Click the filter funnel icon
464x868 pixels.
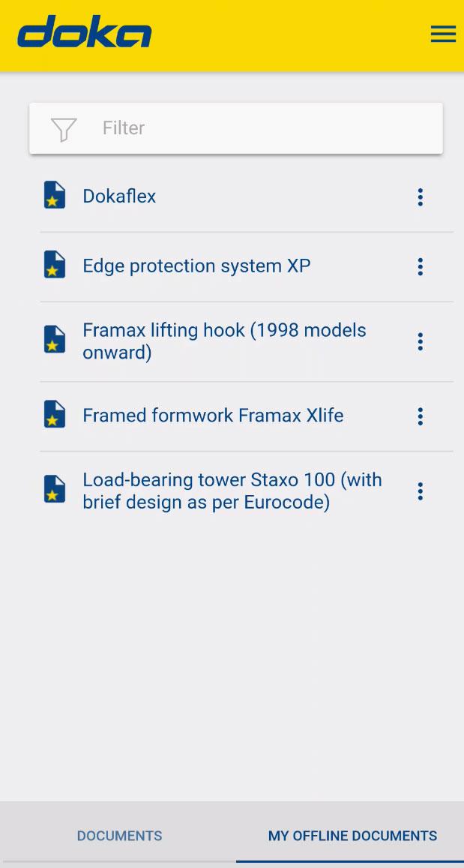(x=64, y=129)
